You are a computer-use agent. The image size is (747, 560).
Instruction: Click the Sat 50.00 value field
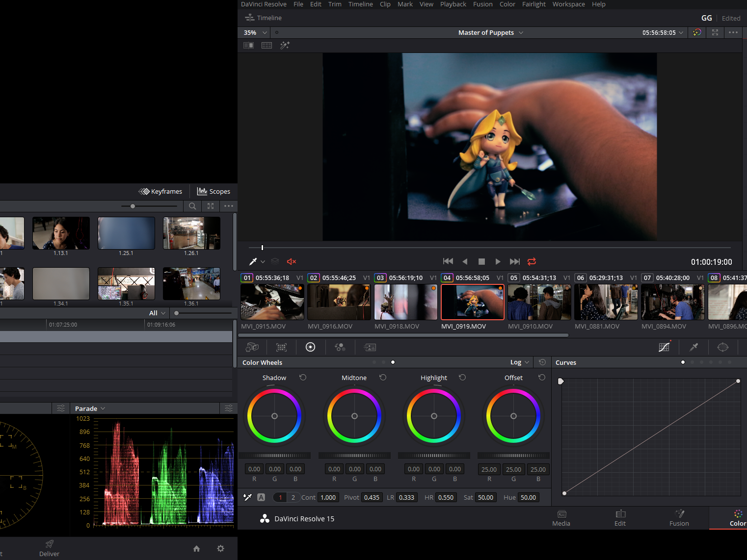pyautogui.click(x=485, y=497)
